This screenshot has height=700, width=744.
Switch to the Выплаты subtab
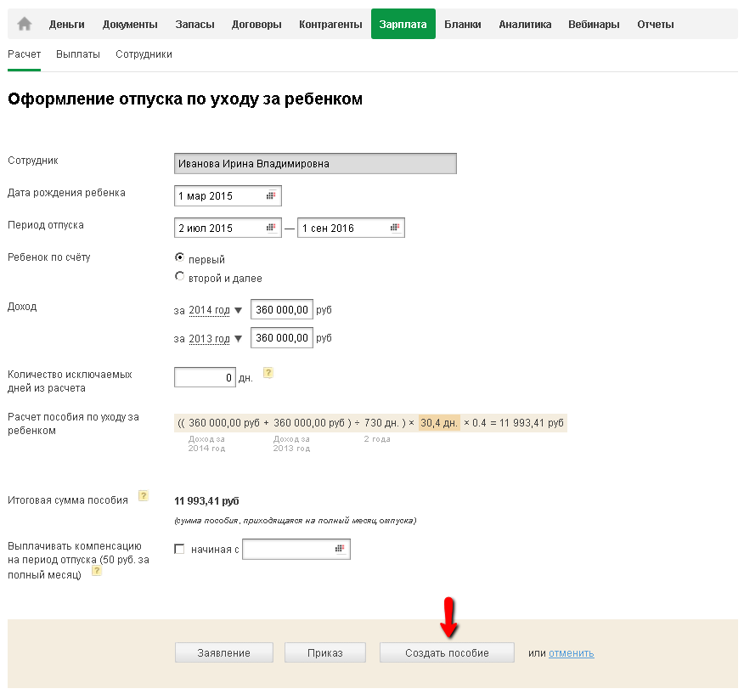[x=78, y=54]
